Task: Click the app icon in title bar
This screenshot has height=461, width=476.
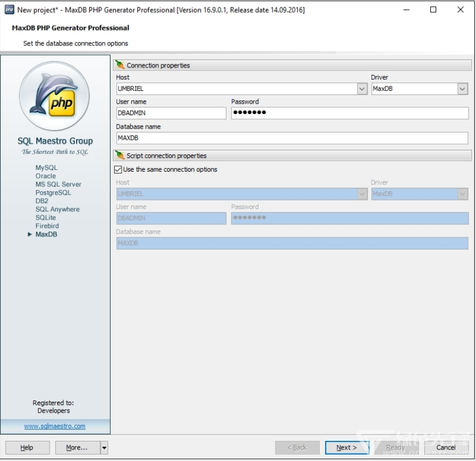Action: click(9, 10)
